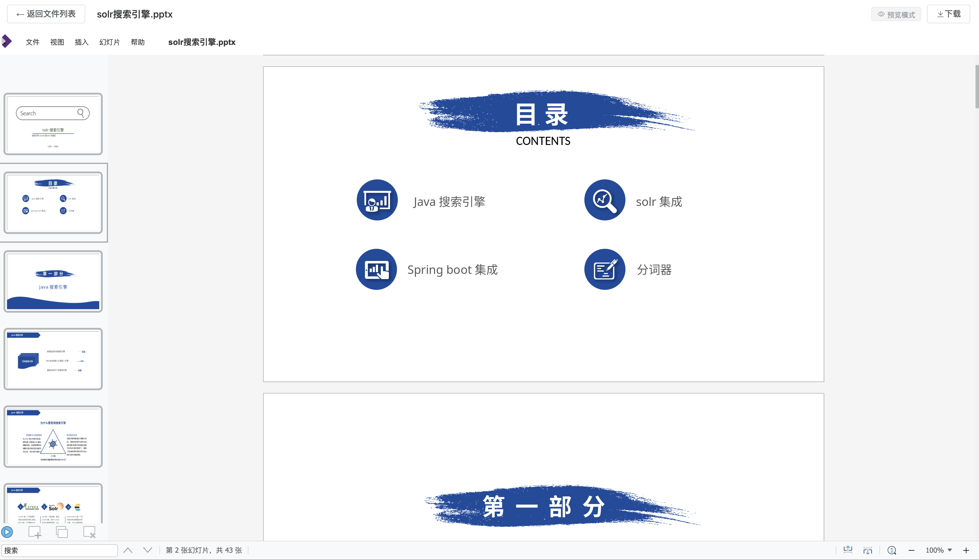Click the delete slide icon
Image resolution: width=979 pixels, height=560 pixels.
[89, 532]
